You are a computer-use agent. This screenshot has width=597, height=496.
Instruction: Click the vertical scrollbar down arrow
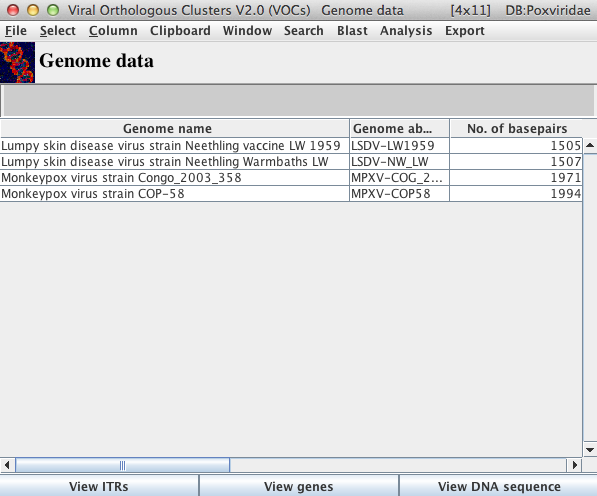point(590,449)
